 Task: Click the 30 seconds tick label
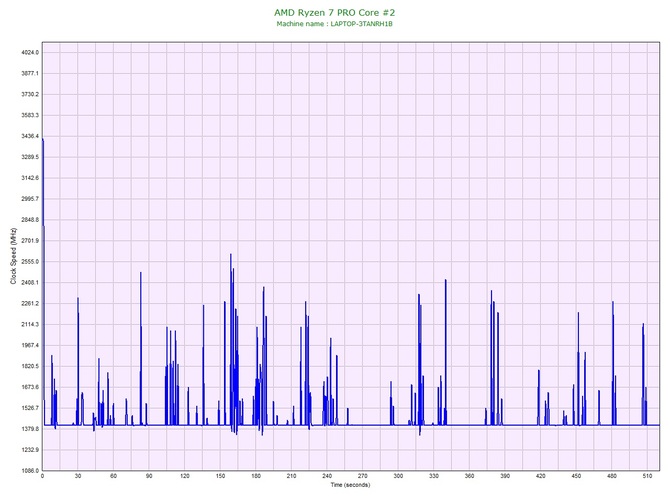(78, 476)
